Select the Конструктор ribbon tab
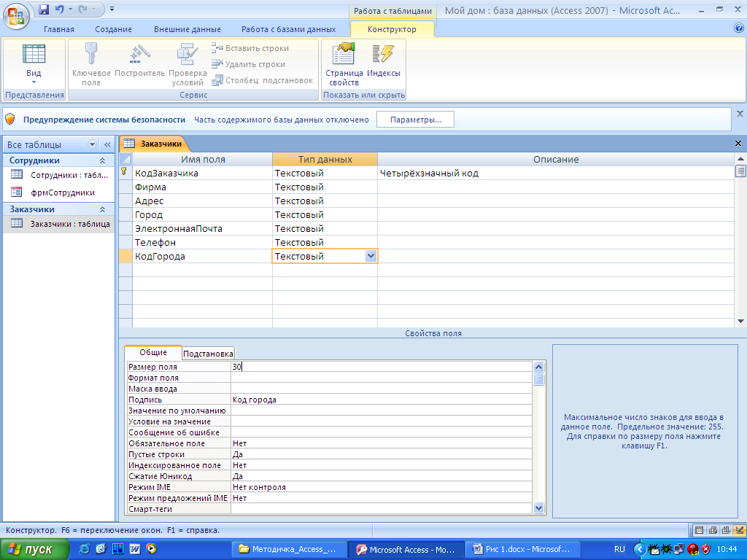 392,29
